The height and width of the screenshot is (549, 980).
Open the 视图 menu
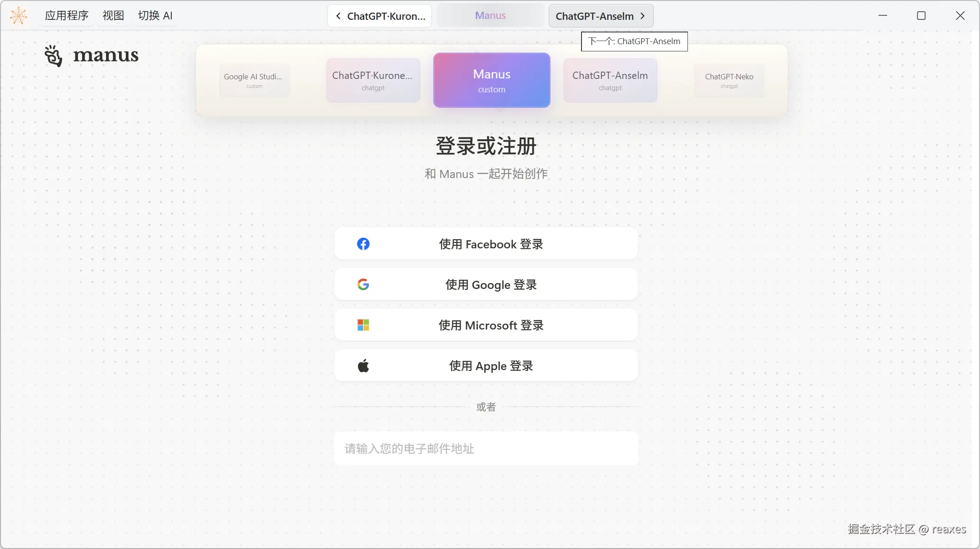click(113, 16)
